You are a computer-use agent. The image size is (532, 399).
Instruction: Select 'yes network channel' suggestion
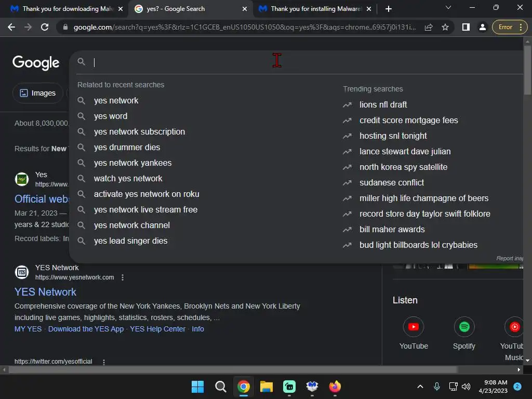[131, 225]
